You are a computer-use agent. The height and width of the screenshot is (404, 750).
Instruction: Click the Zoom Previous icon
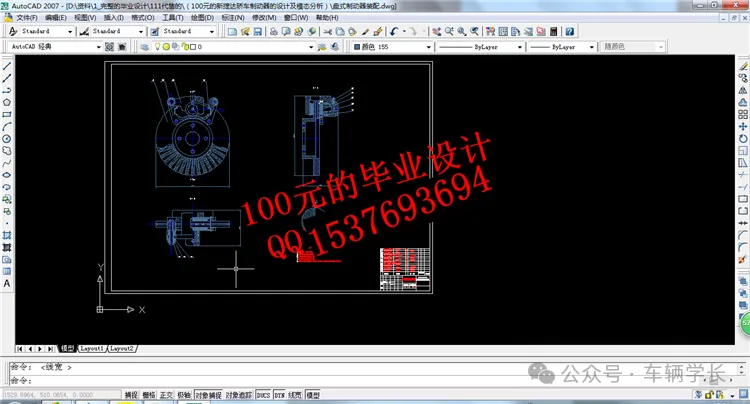474,32
